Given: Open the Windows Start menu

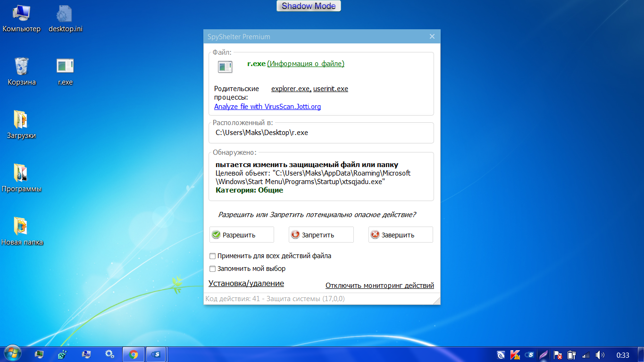Looking at the screenshot, I should click(x=12, y=354).
